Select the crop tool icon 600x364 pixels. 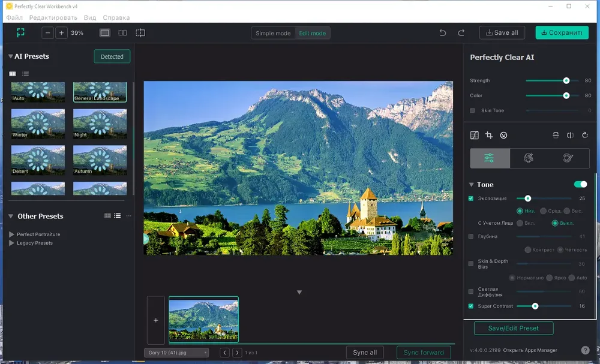[x=489, y=135]
